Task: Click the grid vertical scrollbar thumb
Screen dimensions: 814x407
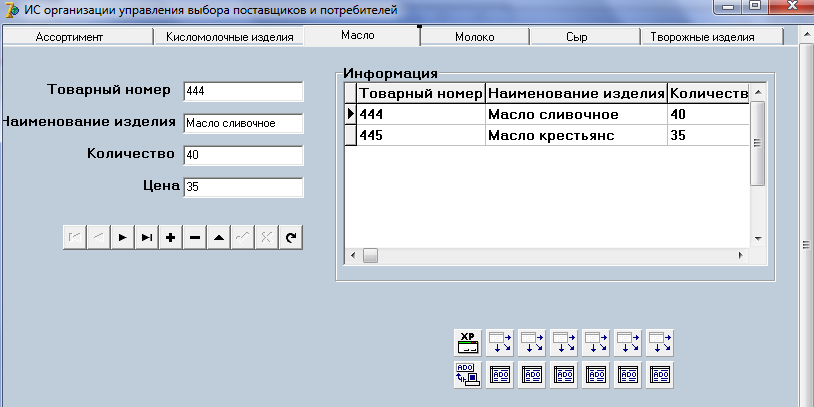Action: (758, 143)
